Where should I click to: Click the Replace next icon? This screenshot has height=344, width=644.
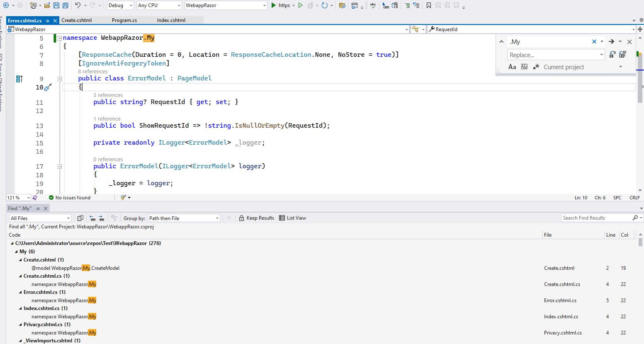[612, 55]
